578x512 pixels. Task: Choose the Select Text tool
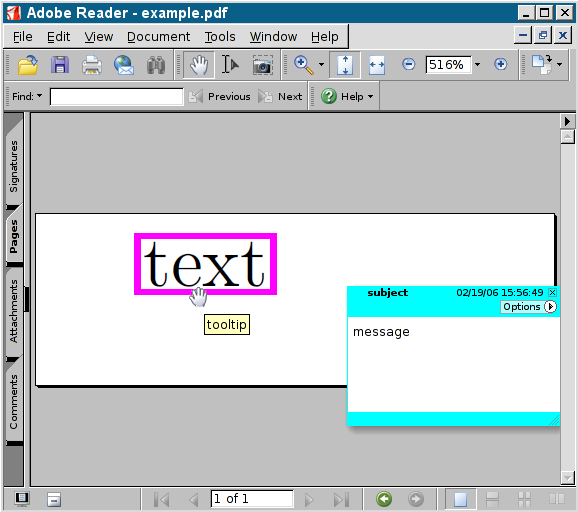pos(230,65)
